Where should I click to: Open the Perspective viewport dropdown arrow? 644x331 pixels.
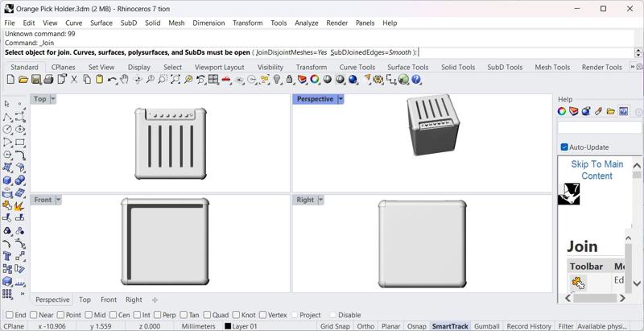coord(341,99)
